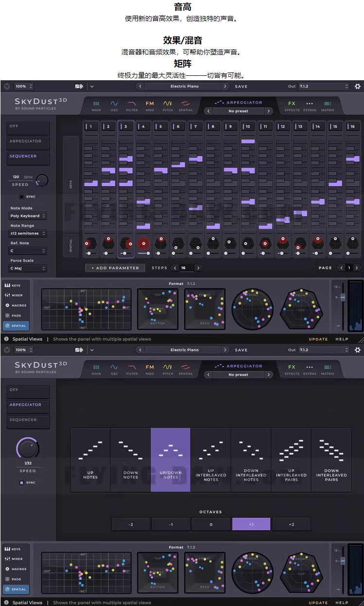Click the dice randomize icon in lower window
The width and height of the screenshot is (364, 606).
click(79, 350)
